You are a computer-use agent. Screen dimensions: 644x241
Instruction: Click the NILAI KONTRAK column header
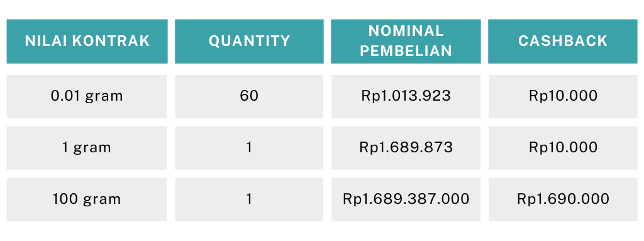click(87, 41)
